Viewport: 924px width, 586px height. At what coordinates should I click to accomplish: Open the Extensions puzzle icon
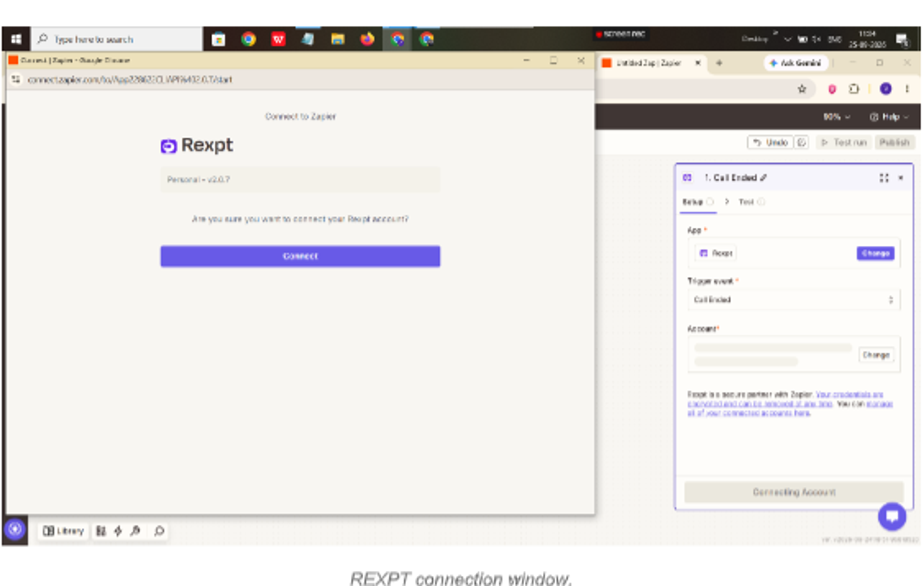[x=854, y=89]
